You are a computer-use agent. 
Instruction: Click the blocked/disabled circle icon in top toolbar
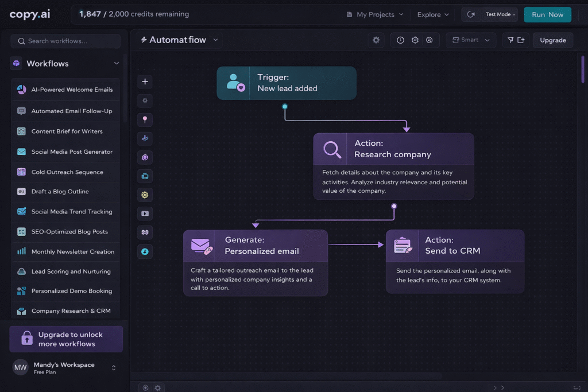tap(430, 40)
